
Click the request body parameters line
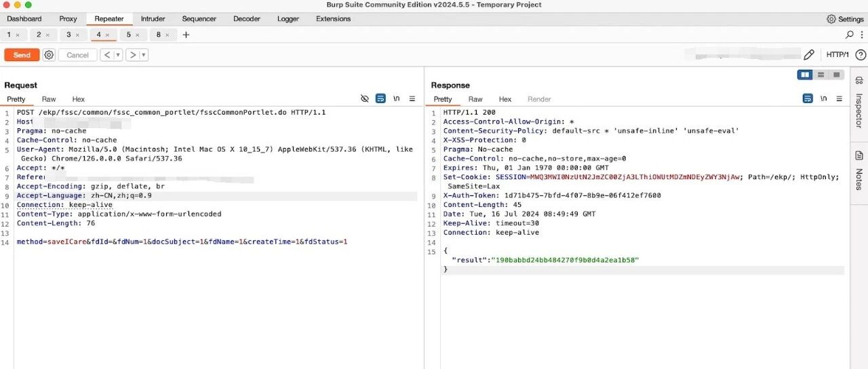click(182, 241)
